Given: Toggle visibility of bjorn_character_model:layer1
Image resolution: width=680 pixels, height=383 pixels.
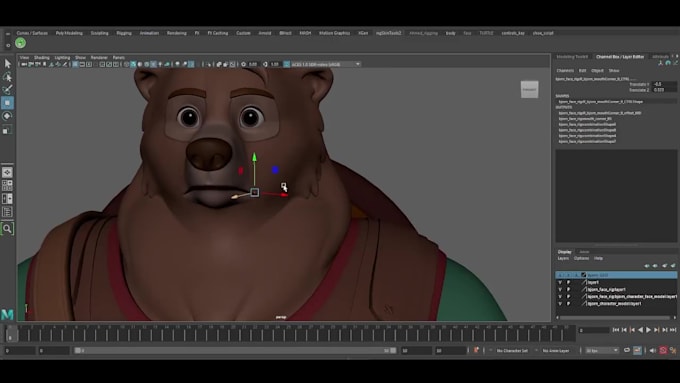Looking at the screenshot, I should (560, 304).
